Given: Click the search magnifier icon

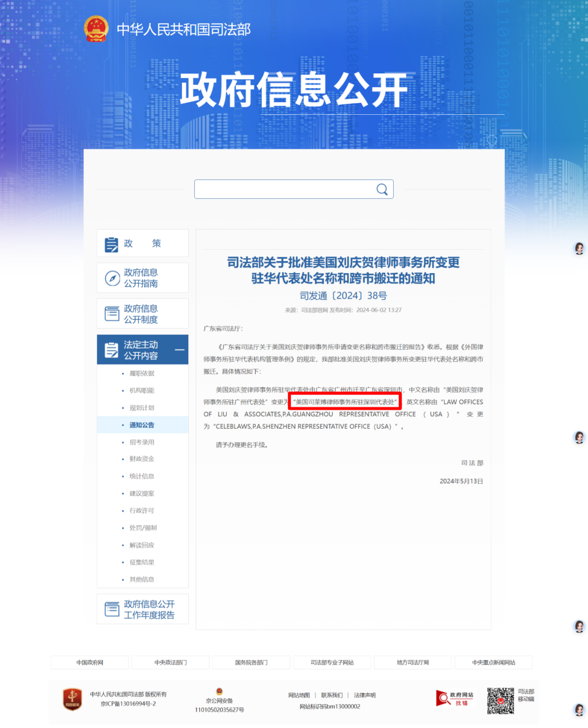Looking at the screenshot, I should click(x=382, y=189).
